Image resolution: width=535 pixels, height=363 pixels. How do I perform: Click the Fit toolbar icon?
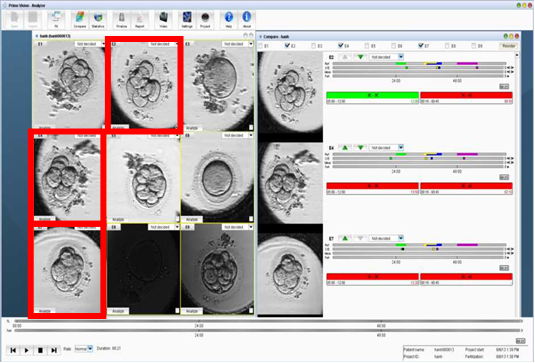click(x=56, y=19)
